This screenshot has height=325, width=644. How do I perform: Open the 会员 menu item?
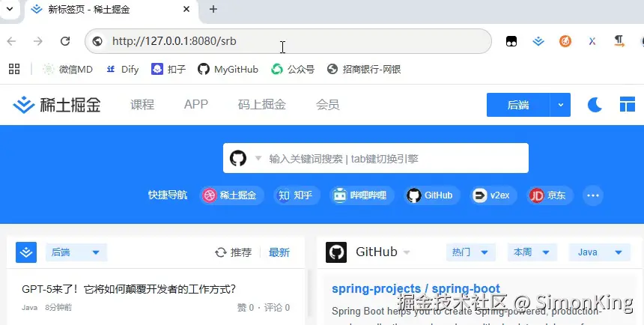328,105
